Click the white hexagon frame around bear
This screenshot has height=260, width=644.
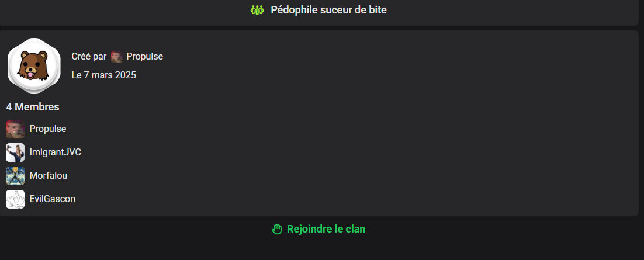pos(34,65)
